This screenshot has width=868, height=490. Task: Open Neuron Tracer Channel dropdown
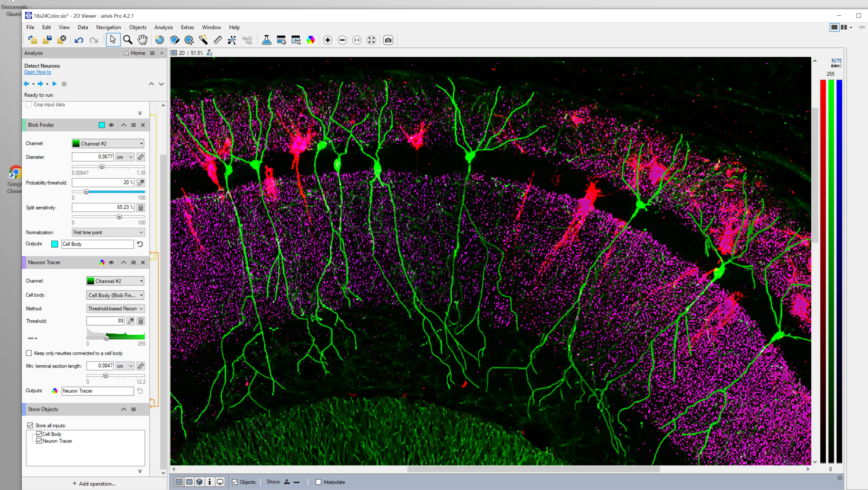coord(115,281)
